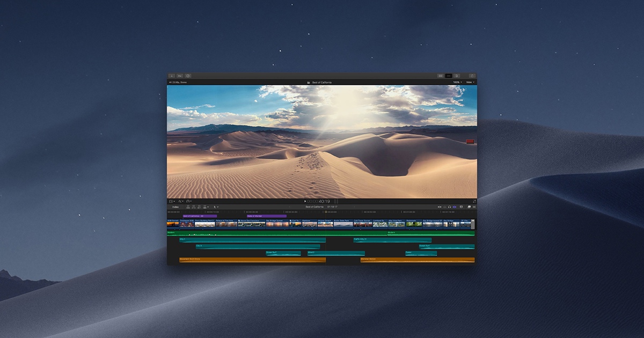Image resolution: width=644 pixels, height=338 pixels.
Task: Open the overwrite edit options dropdown
Action: [206, 207]
